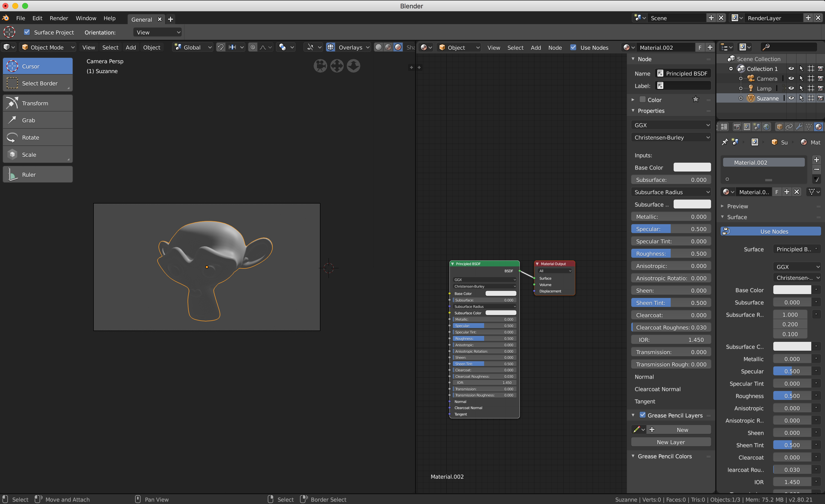The width and height of the screenshot is (825, 504).
Task: Open GGX distribution dropdown in Node panel
Action: [x=671, y=125]
